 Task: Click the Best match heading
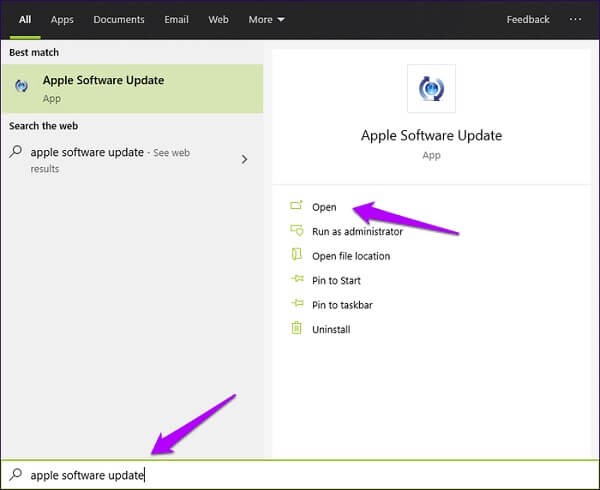click(x=34, y=52)
